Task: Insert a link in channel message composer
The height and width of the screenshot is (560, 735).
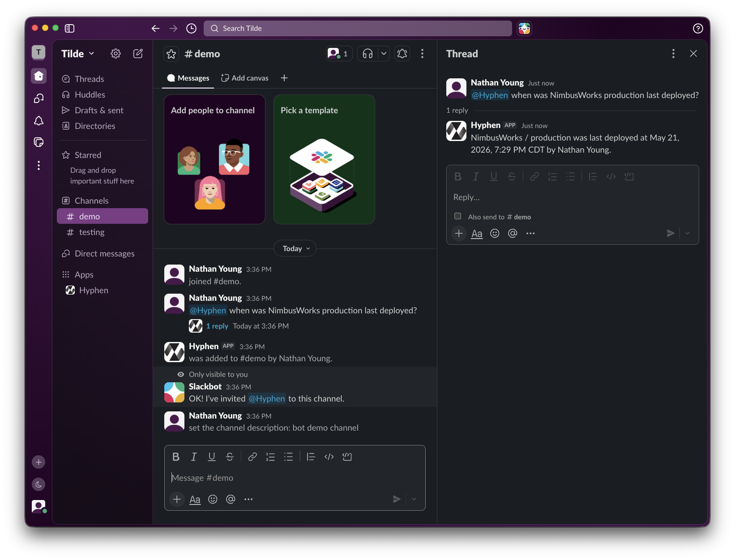Action: point(252,457)
